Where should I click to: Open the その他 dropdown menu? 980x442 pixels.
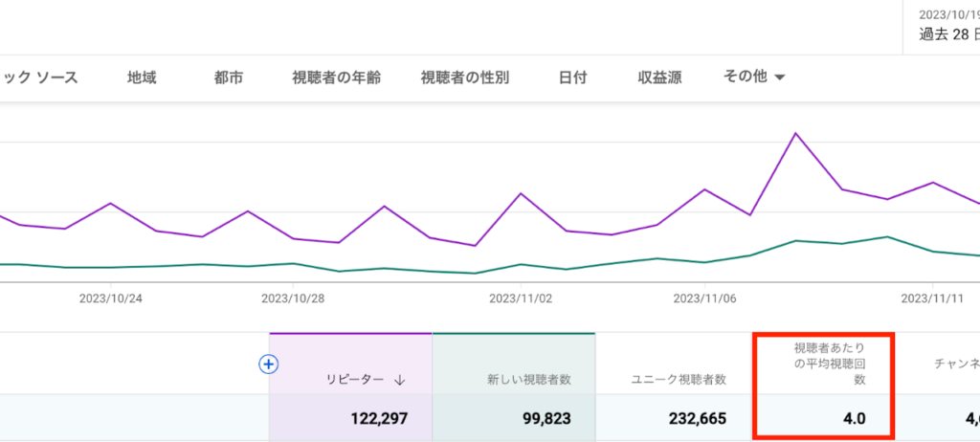[x=755, y=77]
